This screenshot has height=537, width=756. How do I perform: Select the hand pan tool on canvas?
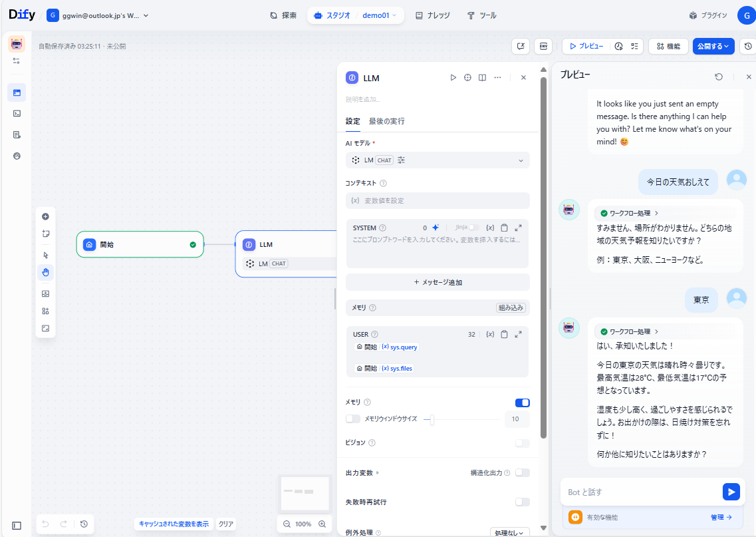(45, 272)
